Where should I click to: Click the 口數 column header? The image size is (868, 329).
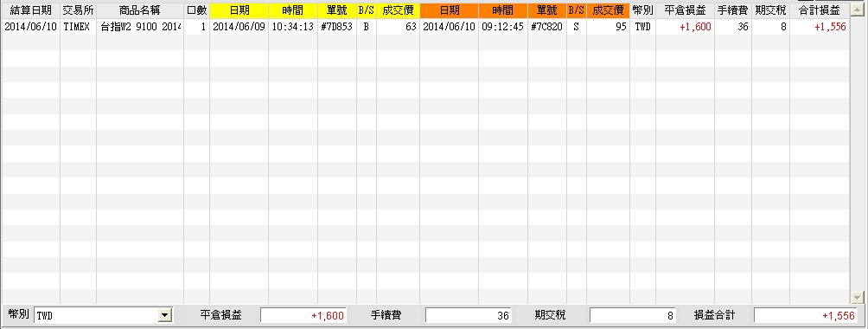click(x=196, y=10)
